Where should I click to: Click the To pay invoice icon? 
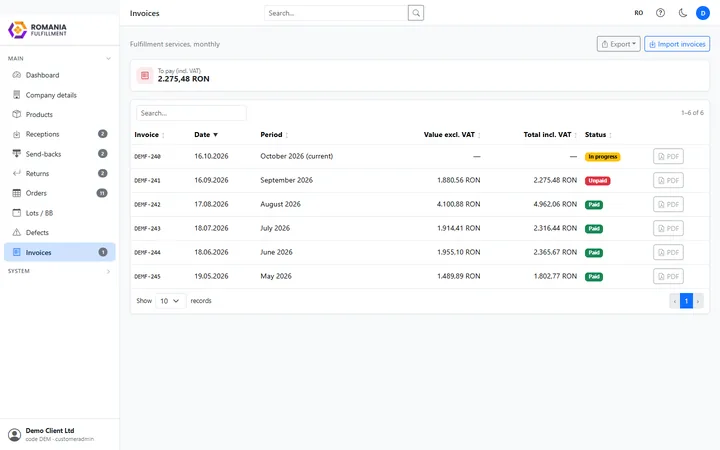click(145, 75)
